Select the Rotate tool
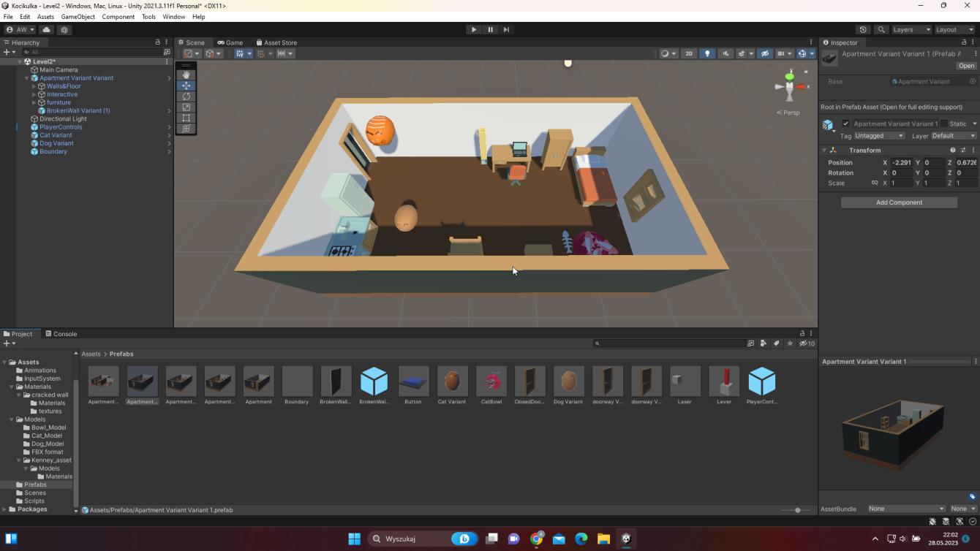 point(186,96)
